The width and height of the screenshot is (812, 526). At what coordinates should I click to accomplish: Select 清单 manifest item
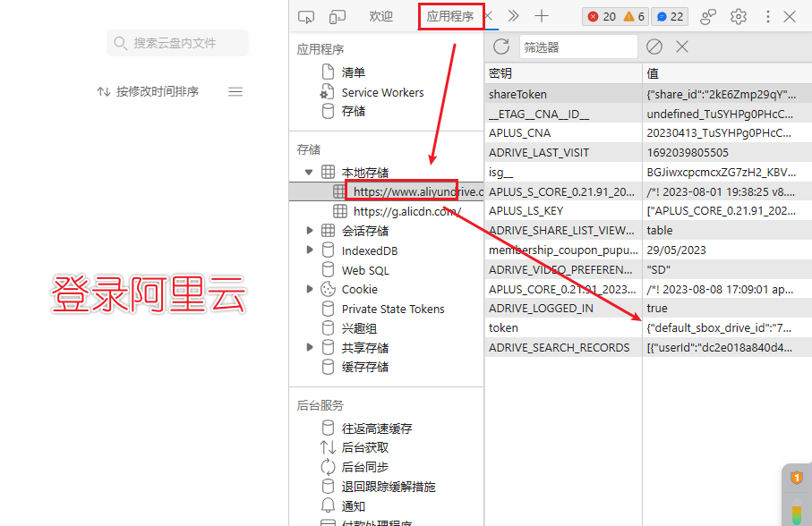353,72
